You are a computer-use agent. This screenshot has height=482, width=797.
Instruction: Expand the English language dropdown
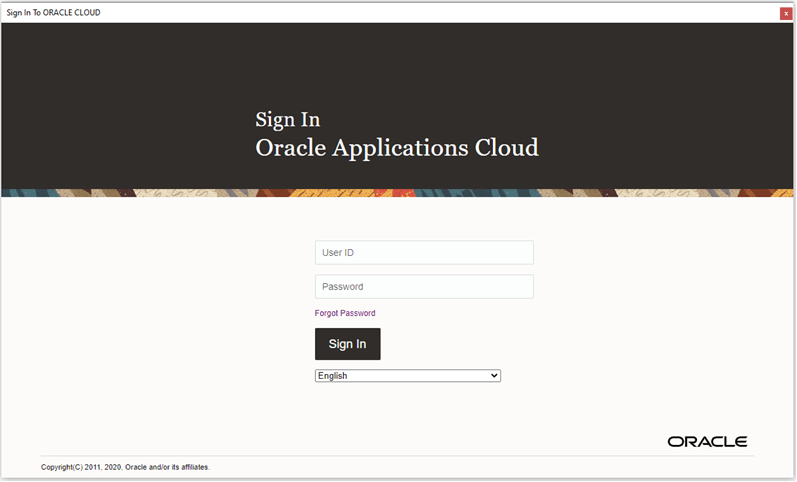[408, 376]
